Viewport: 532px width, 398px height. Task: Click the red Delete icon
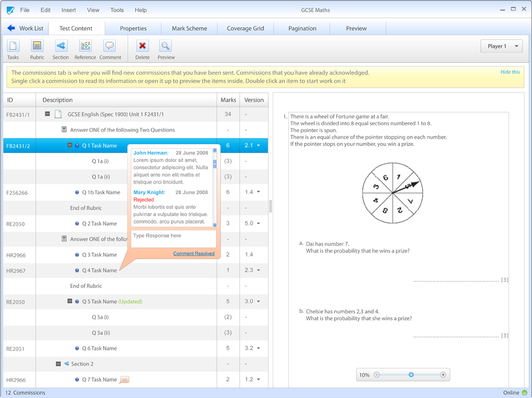(x=142, y=46)
